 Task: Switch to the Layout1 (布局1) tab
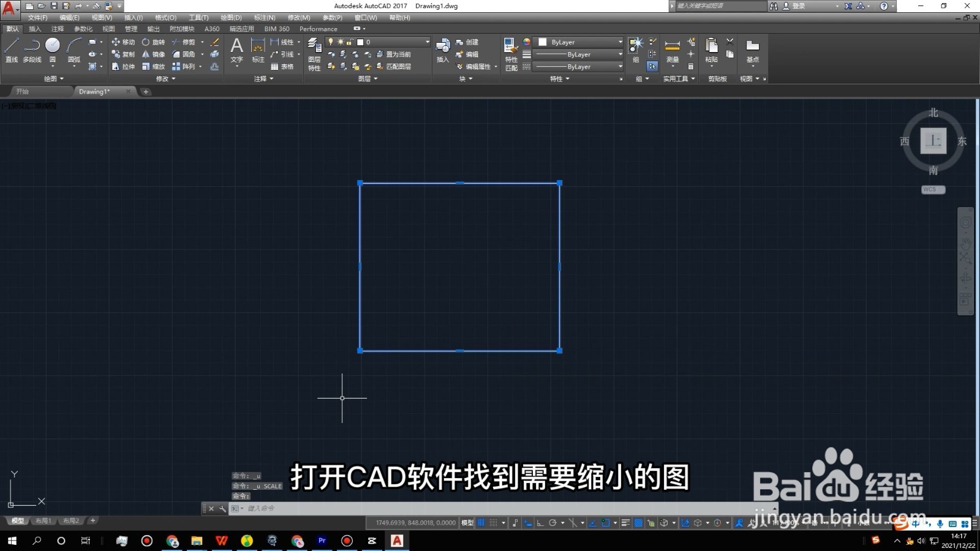click(43, 521)
